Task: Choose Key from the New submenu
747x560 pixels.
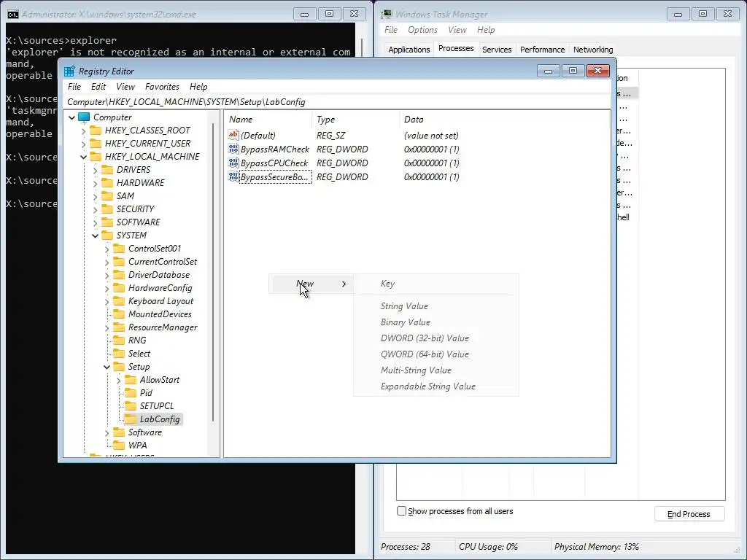Action: 388,284
